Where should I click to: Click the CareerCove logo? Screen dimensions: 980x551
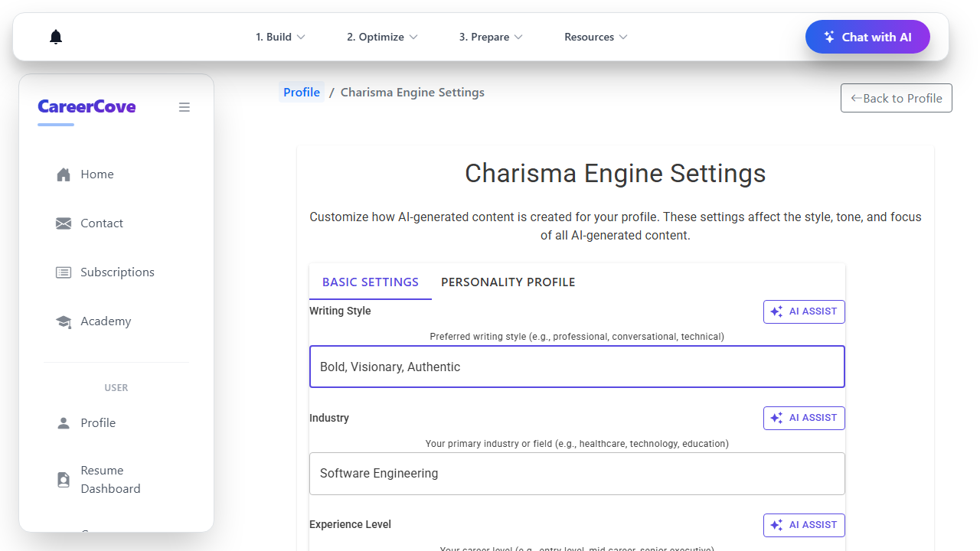coord(87,106)
